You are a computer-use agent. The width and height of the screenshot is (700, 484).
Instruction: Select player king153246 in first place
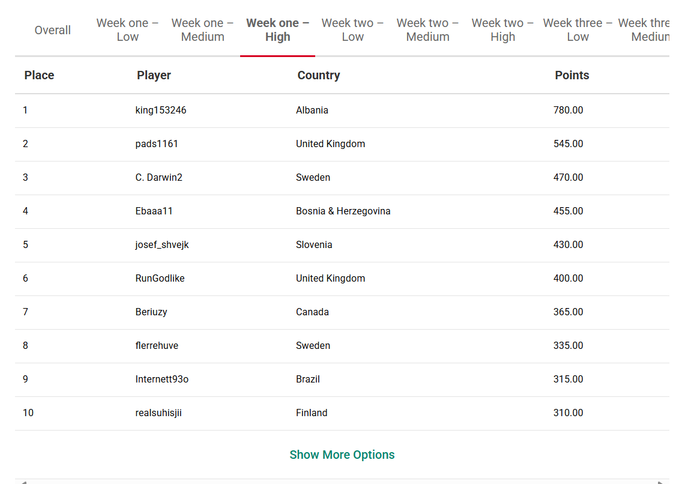click(x=161, y=110)
